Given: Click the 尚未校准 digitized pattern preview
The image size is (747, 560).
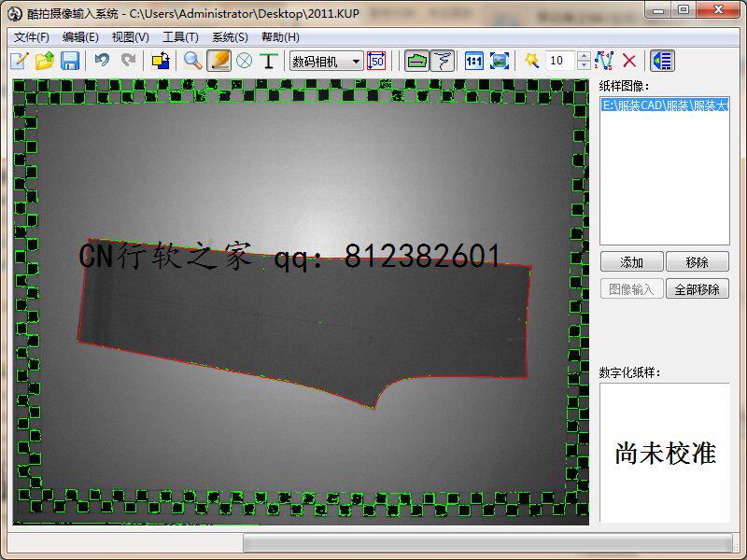Looking at the screenshot, I should click(x=665, y=453).
